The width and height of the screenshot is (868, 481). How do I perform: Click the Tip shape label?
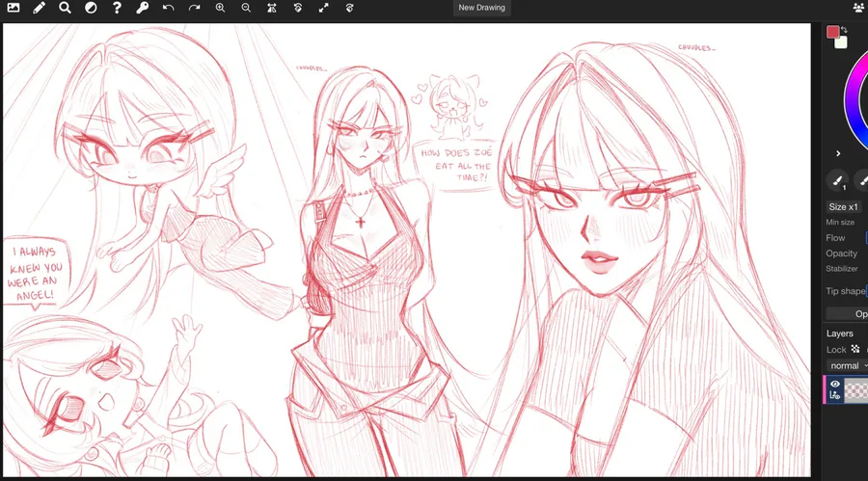845,291
